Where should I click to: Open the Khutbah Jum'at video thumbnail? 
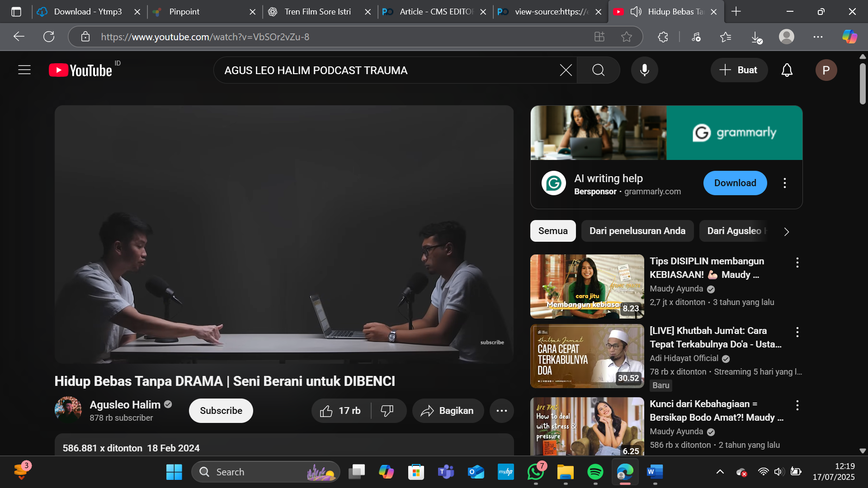click(586, 356)
